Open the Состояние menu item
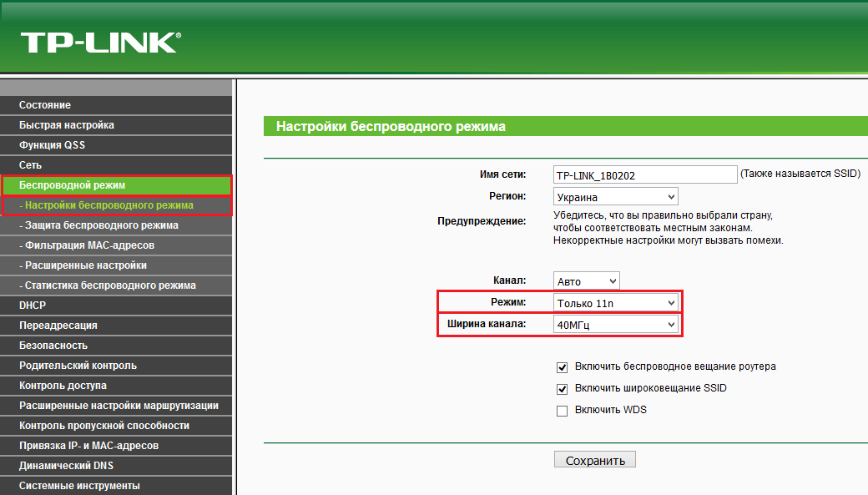 click(x=116, y=105)
